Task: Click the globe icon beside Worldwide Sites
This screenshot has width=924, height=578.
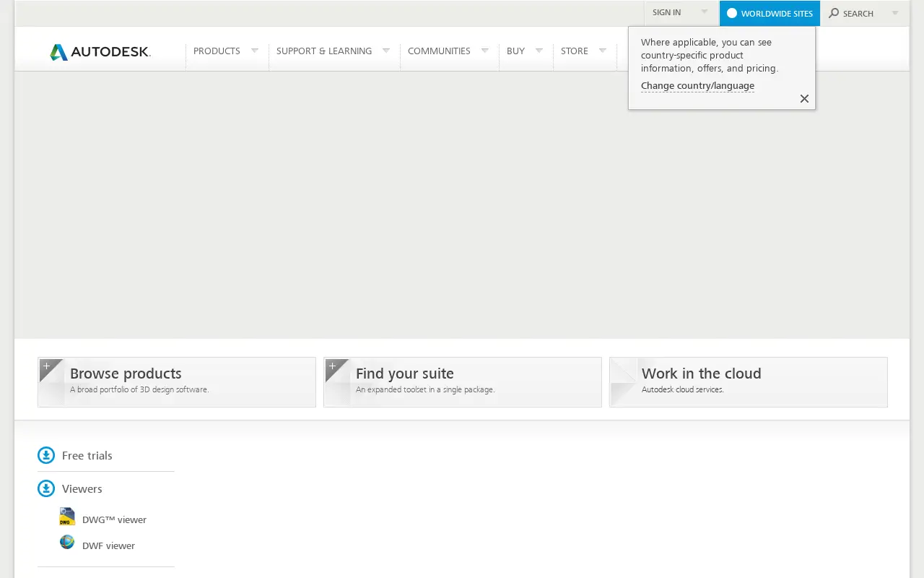Action: coord(732,13)
